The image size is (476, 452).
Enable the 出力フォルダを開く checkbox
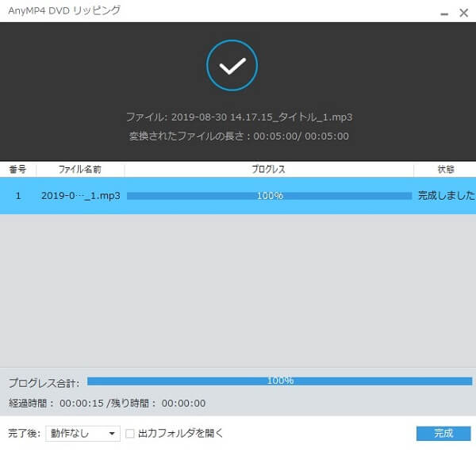pos(129,434)
